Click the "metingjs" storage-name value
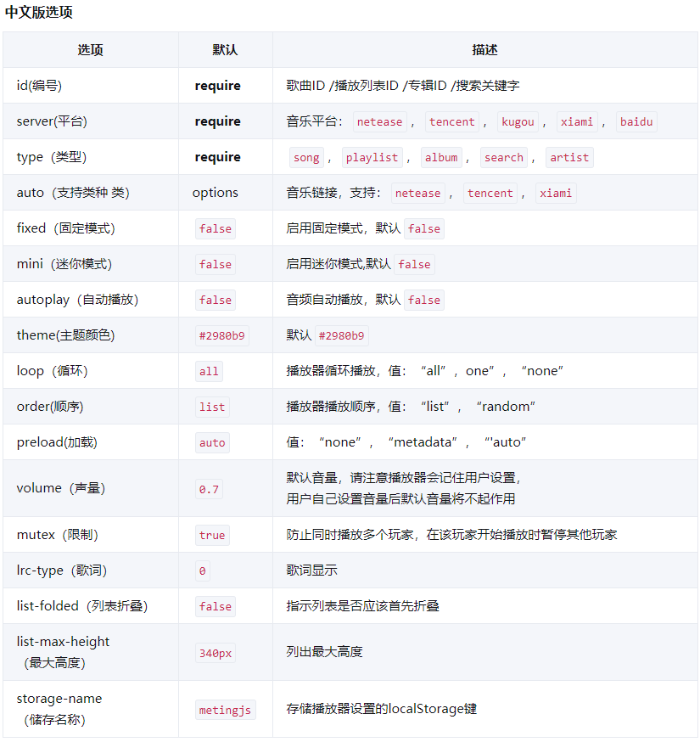Screen dimensions: 700x742 click(225, 710)
